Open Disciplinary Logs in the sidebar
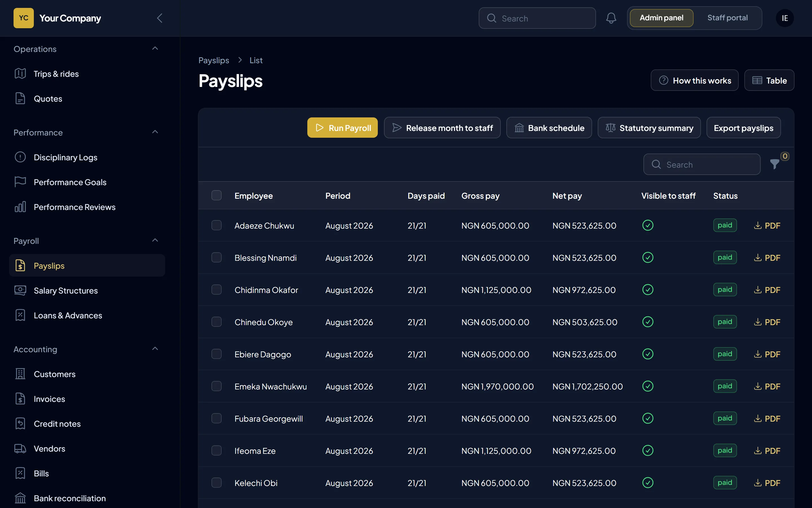 pos(87,157)
